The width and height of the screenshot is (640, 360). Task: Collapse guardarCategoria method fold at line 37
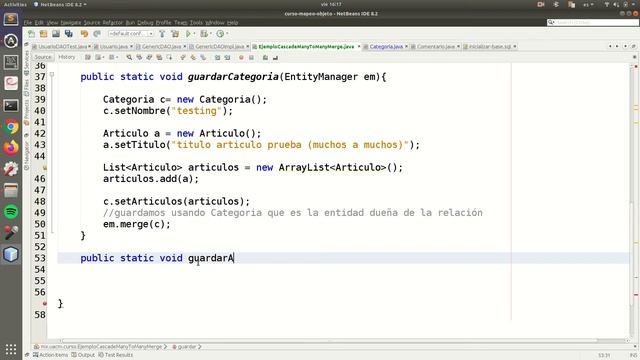click(x=52, y=75)
